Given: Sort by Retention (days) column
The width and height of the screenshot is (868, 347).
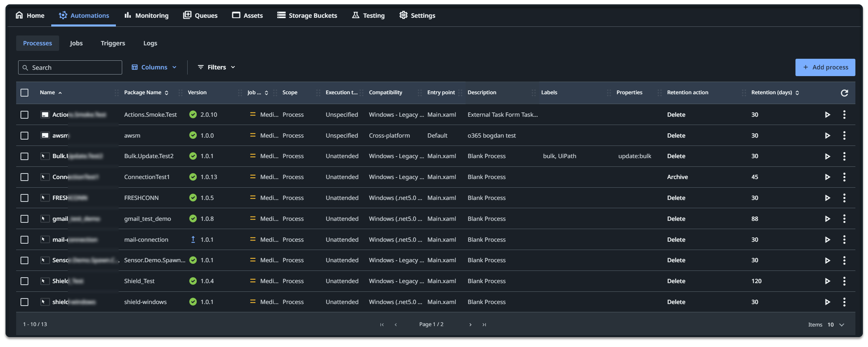Looking at the screenshot, I should (775, 93).
